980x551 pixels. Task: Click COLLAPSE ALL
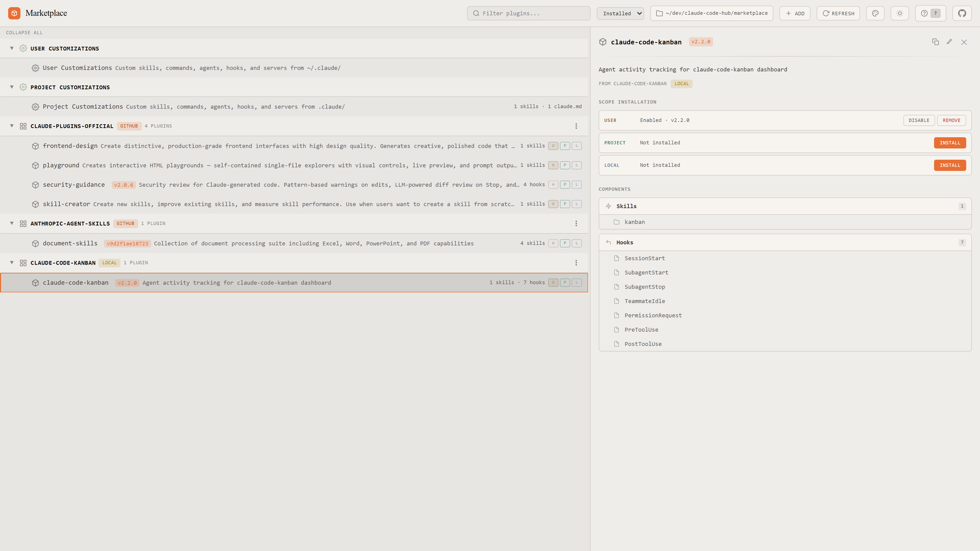[x=24, y=33]
